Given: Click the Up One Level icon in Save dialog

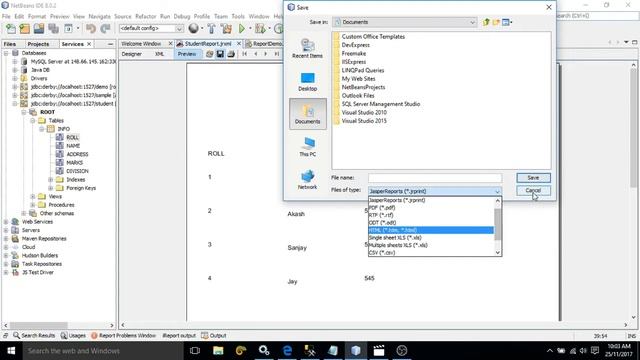Looking at the screenshot, I should (486, 22).
